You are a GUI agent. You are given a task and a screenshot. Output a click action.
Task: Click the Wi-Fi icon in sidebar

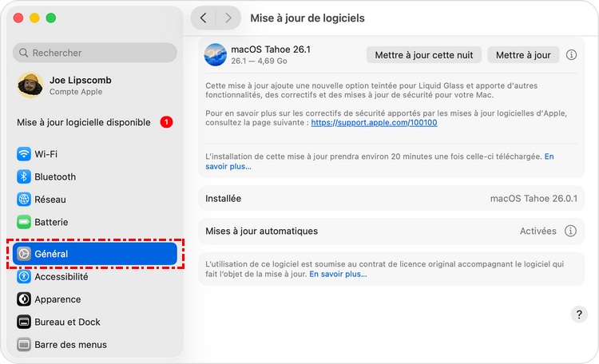[x=24, y=154]
